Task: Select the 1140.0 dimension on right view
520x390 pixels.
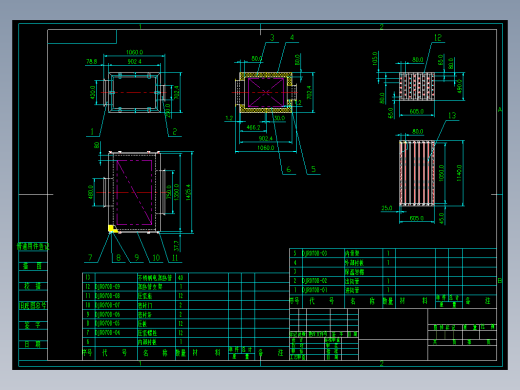Action: (459, 173)
